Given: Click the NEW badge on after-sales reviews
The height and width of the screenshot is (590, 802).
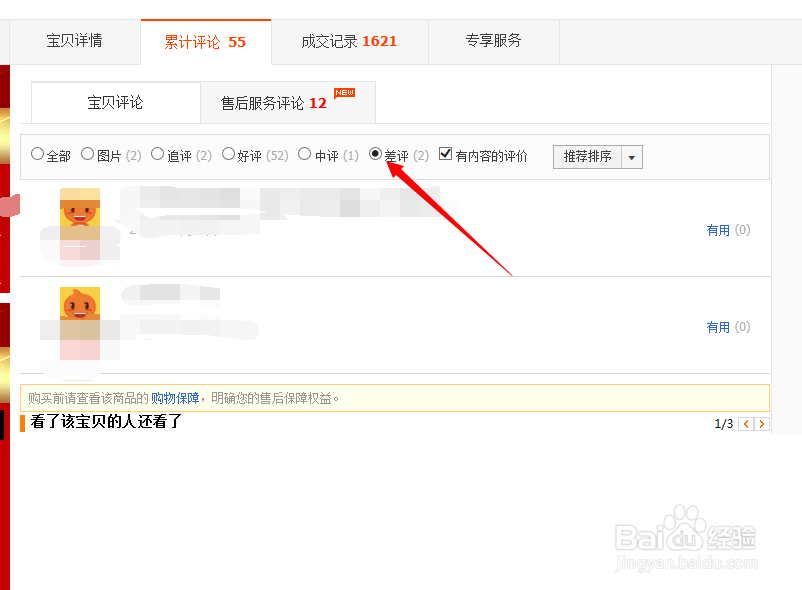Looking at the screenshot, I should coord(343,91).
